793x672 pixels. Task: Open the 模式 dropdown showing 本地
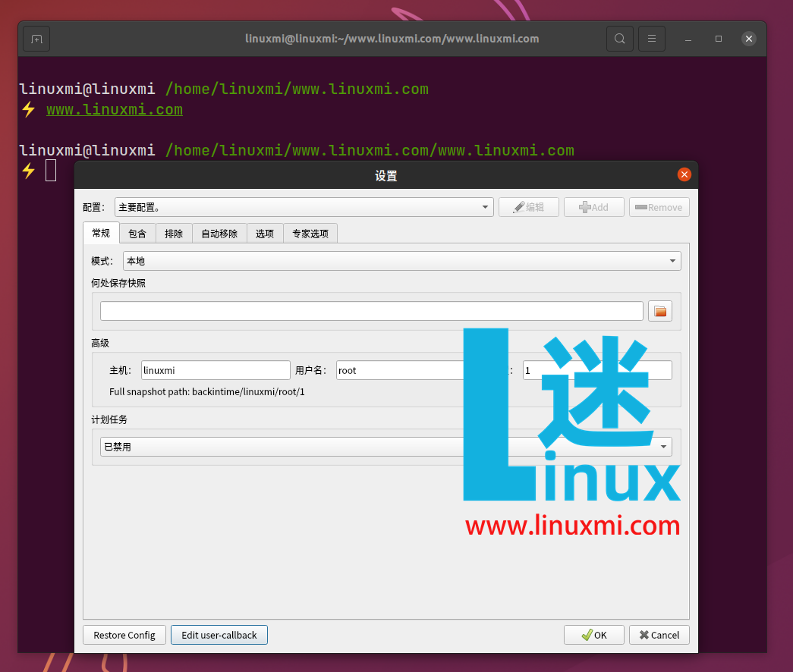(x=672, y=260)
